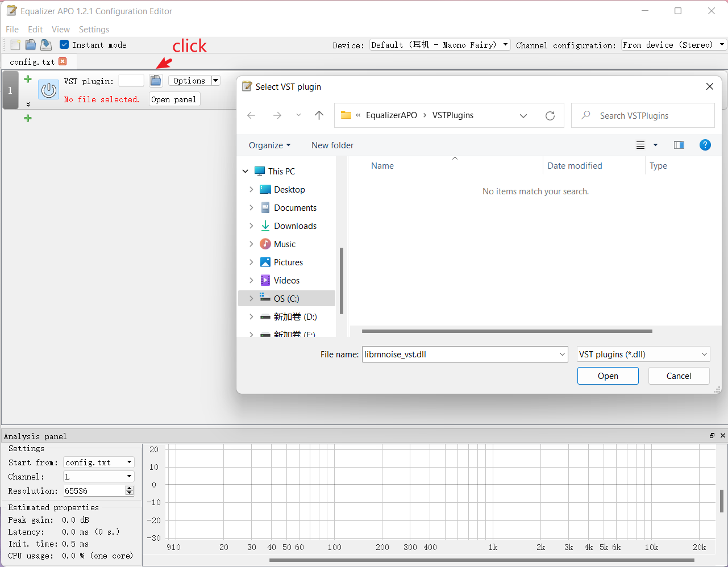Open the file dialog help icon

[x=705, y=145]
